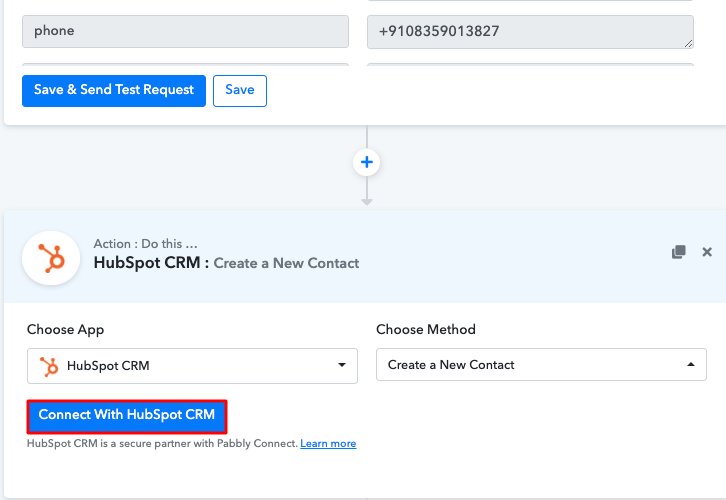The image size is (726, 500).
Task: Click Connect With HubSpot CRM button
Action: tap(127, 415)
